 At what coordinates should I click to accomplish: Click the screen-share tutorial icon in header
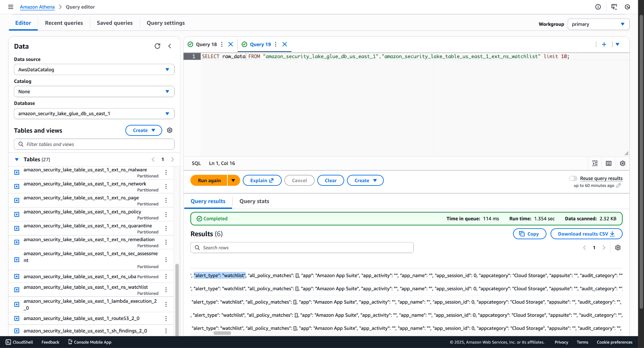[x=614, y=7]
